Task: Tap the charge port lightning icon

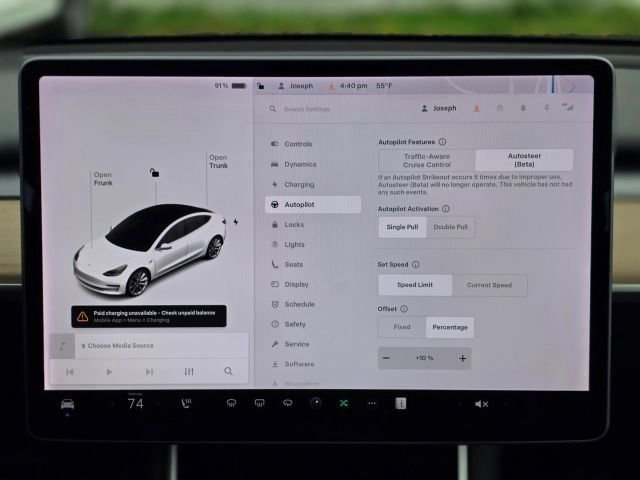Action: click(236, 222)
